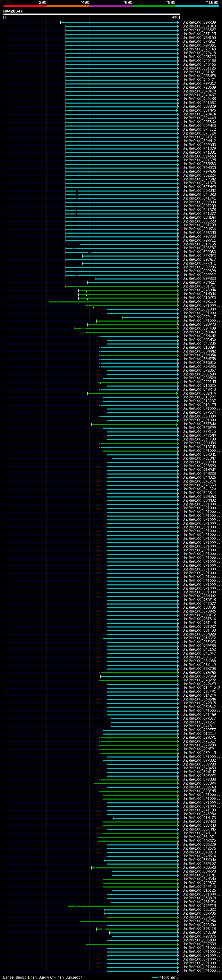Select the UniRef100_Q40468 label
This screenshot has height=980, width=222.
(x=199, y=60)
